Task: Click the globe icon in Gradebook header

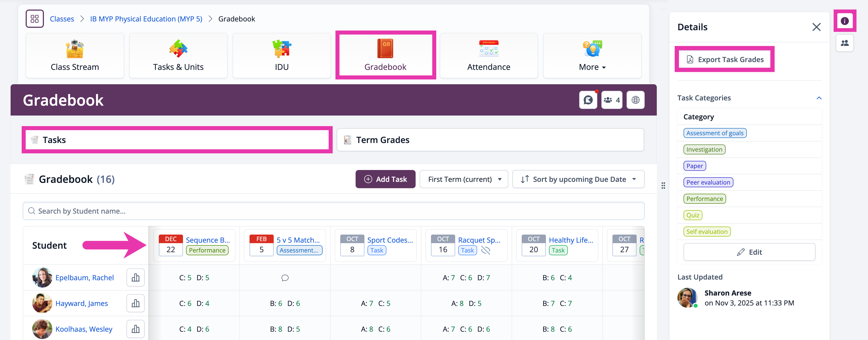Action: coord(636,100)
